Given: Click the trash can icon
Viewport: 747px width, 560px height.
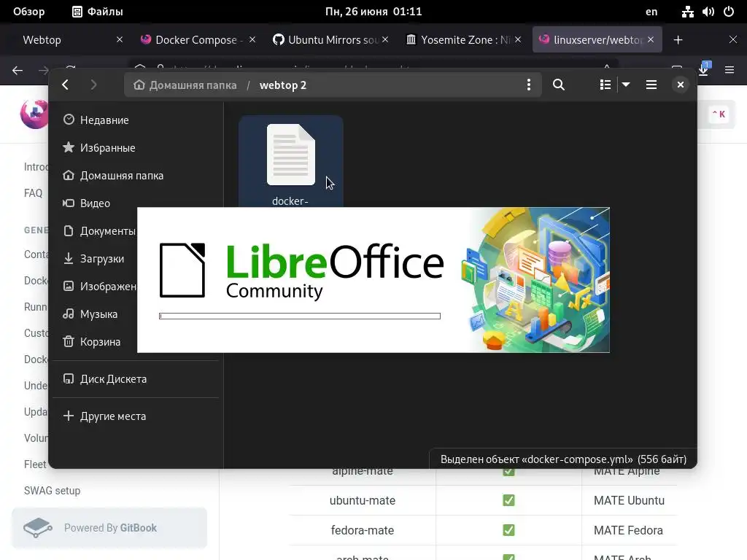Looking at the screenshot, I should tap(69, 341).
